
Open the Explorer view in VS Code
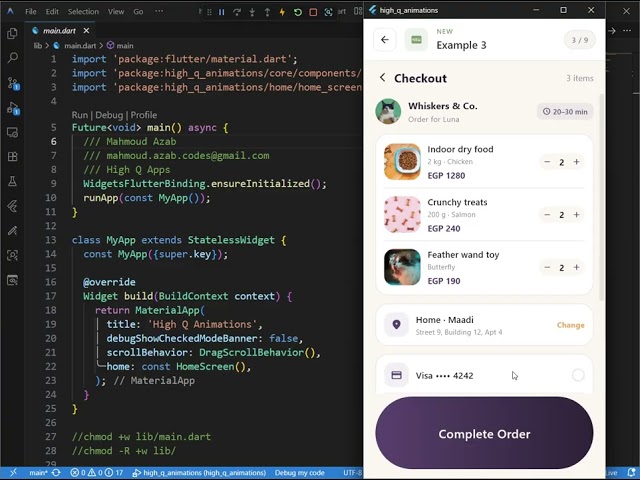click(12, 33)
